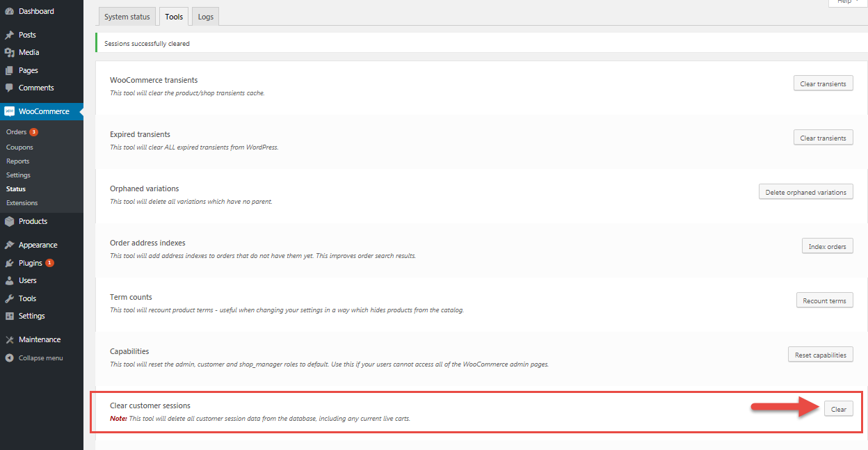Open the Posts menu label

click(x=27, y=35)
